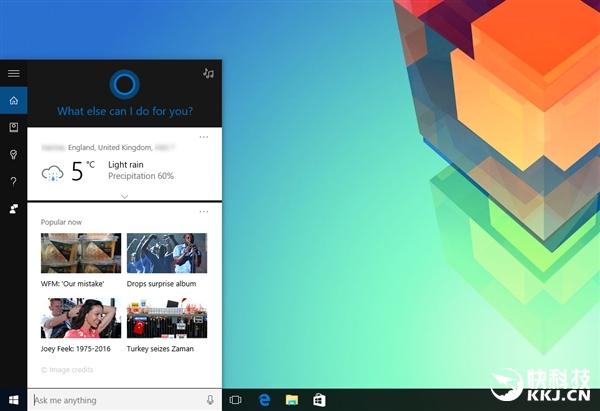Open the Windows Start menu
The width and height of the screenshot is (600, 411).
pos(13,400)
